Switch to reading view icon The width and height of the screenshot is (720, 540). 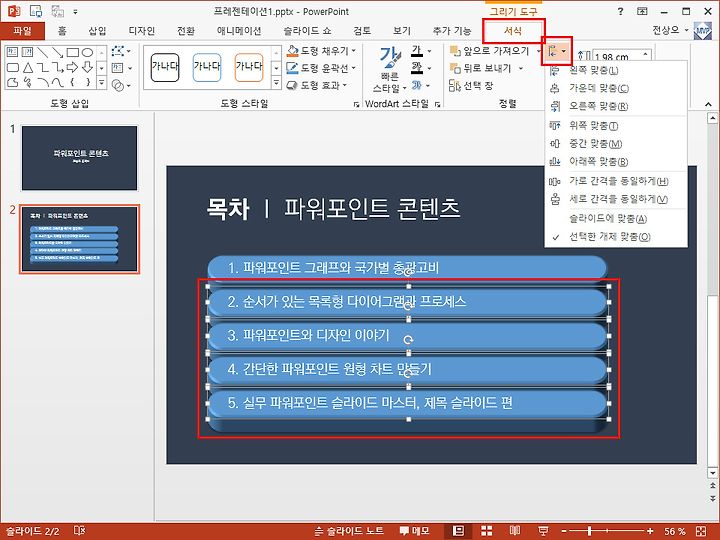click(x=515, y=531)
